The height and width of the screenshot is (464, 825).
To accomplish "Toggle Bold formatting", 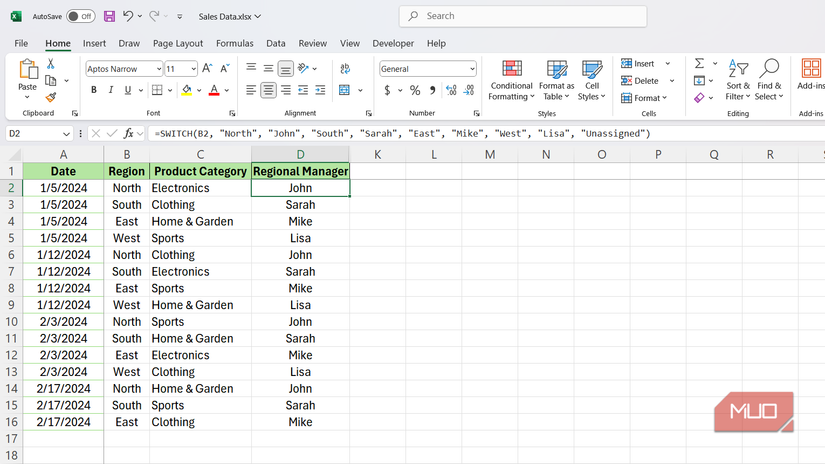I will pyautogui.click(x=94, y=90).
